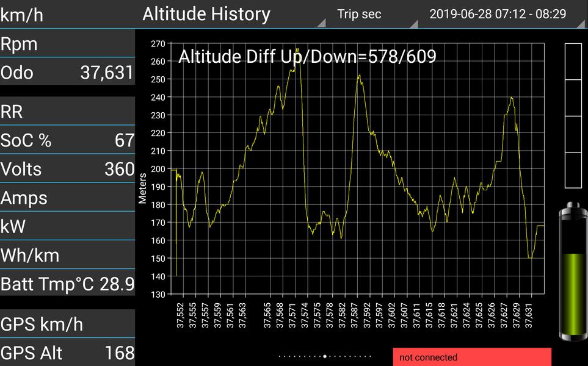Tap the Wh/km data row

(68, 255)
